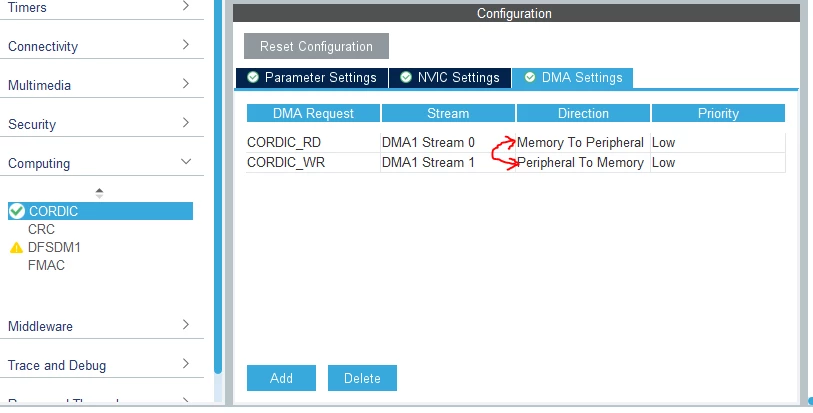813x413 pixels.
Task: Select the CORDIC_RD DMA request row
Action: [515, 143]
